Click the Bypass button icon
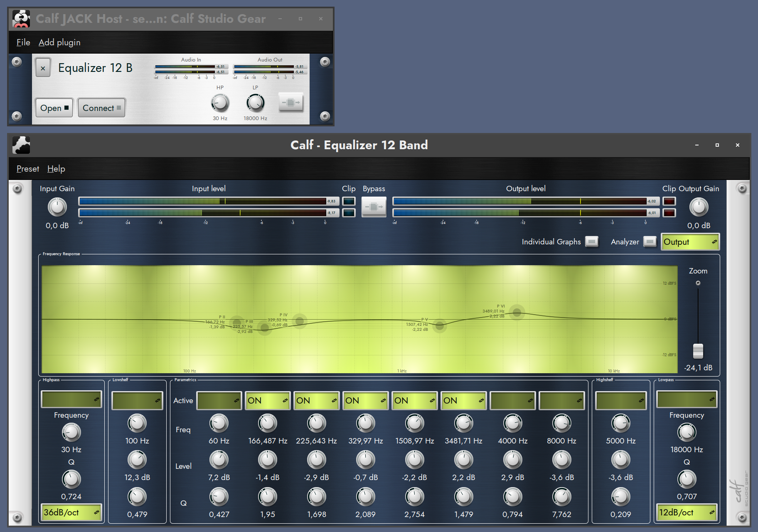The image size is (758, 532). pos(374,207)
